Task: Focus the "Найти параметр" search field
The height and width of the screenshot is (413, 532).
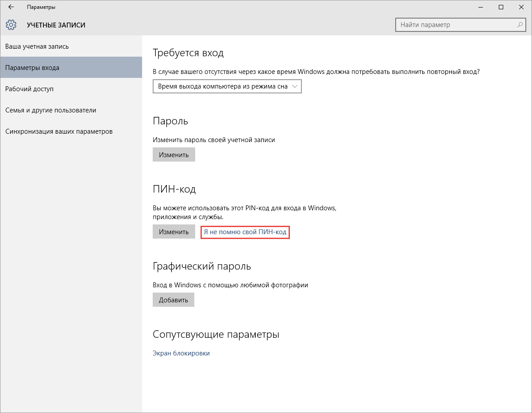Action: pyautogui.click(x=460, y=25)
